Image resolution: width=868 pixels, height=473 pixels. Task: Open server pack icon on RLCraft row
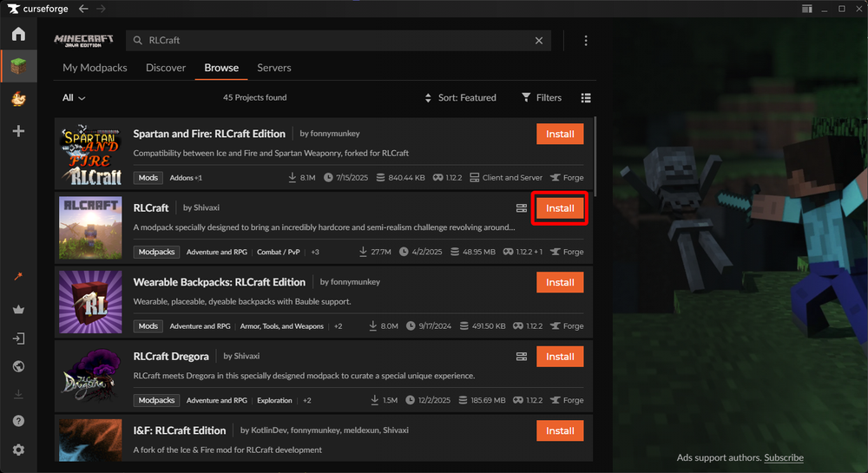click(x=522, y=208)
